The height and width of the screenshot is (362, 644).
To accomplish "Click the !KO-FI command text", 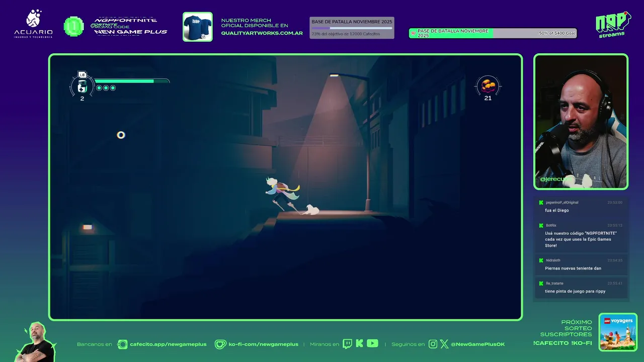I will [582, 343].
